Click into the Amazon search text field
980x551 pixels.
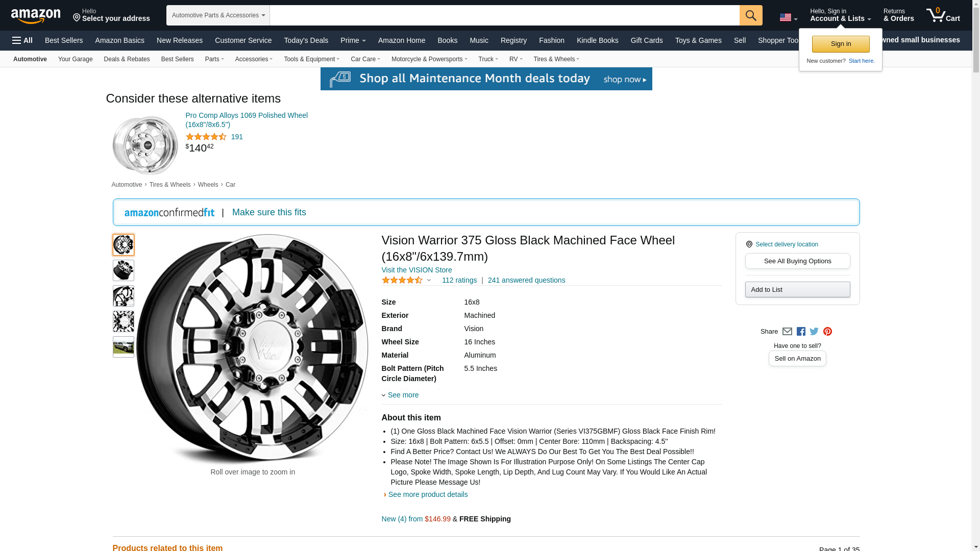click(x=504, y=15)
